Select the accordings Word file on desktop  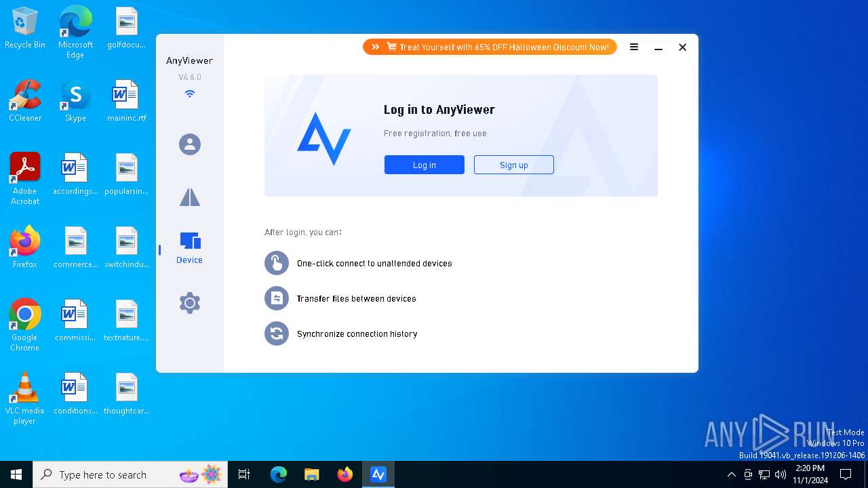click(75, 175)
